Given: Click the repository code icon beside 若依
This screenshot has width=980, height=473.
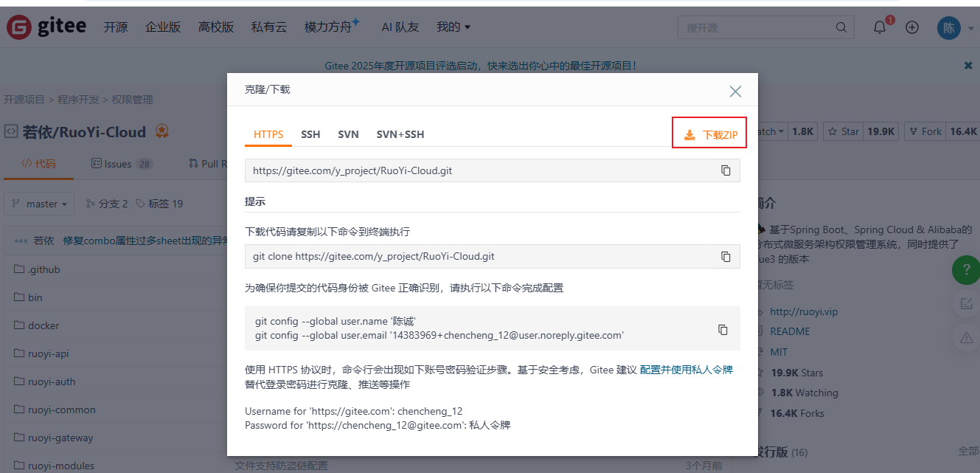Looking at the screenshot, I should (x=11, y=132).
